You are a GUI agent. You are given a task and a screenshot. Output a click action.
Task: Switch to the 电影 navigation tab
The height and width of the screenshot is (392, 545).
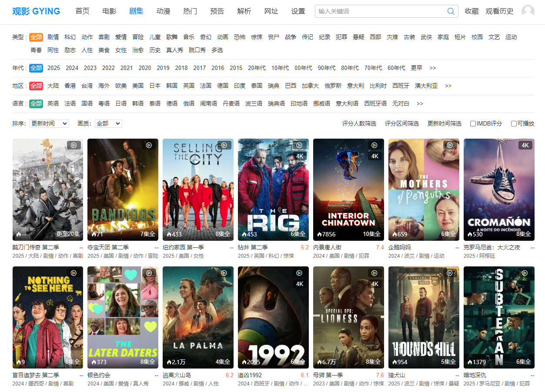point(109,11)
